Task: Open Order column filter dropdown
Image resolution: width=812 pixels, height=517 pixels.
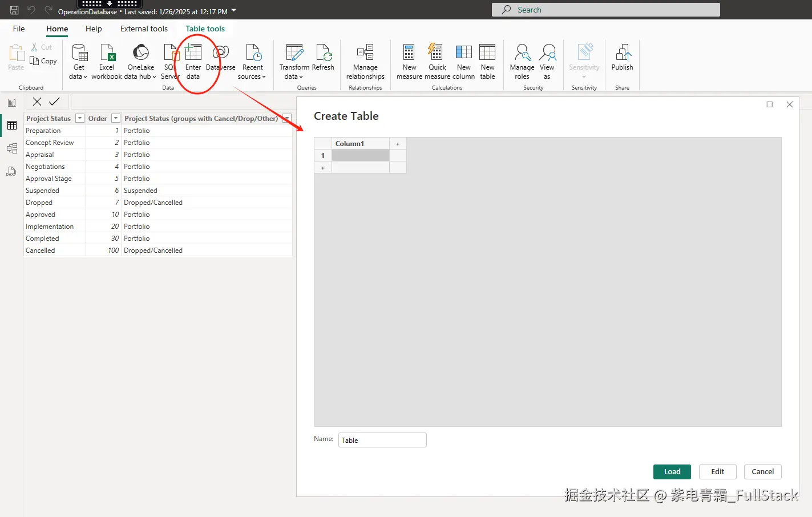Action: 115,118
